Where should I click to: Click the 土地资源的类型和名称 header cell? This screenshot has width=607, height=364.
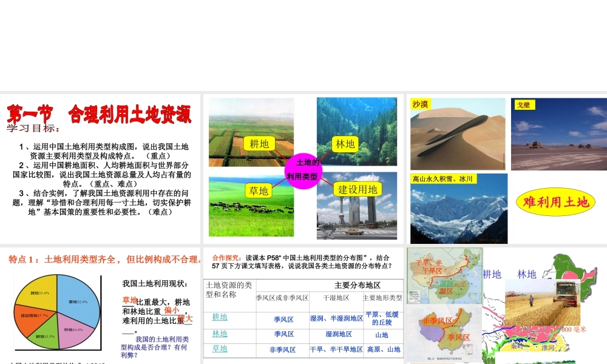(229, 290)
